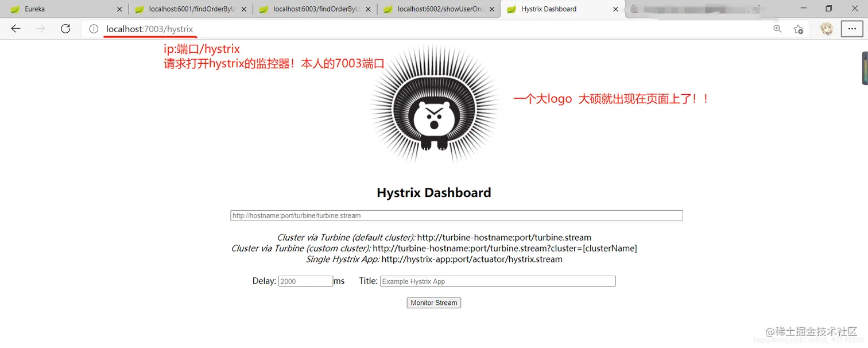Screen dimensions: 868x348
Task: Switch to the localhost:6001/findOrderBy tab
Action: pos(189,9)
